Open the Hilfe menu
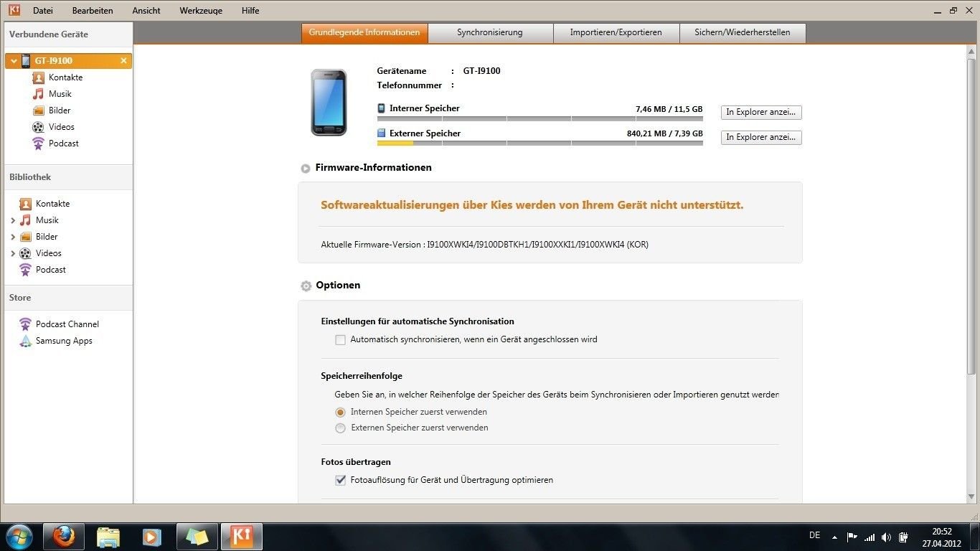This screenshot has height=551, width=980. coord(250,11)
